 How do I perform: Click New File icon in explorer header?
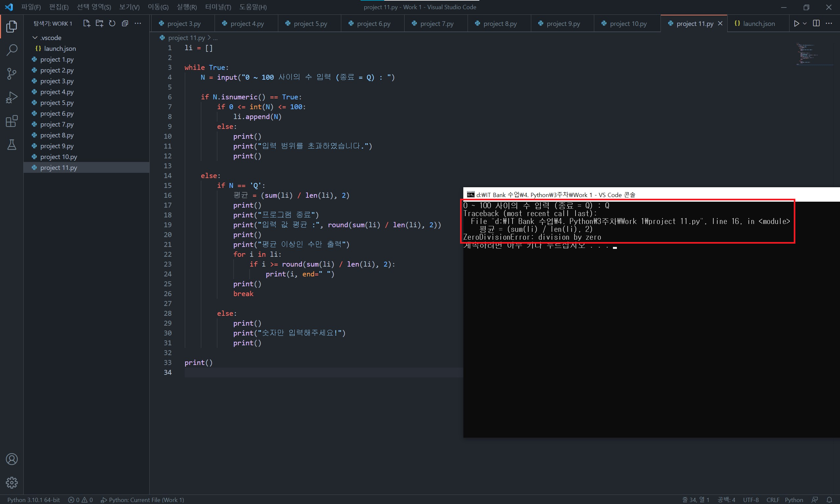86,23
